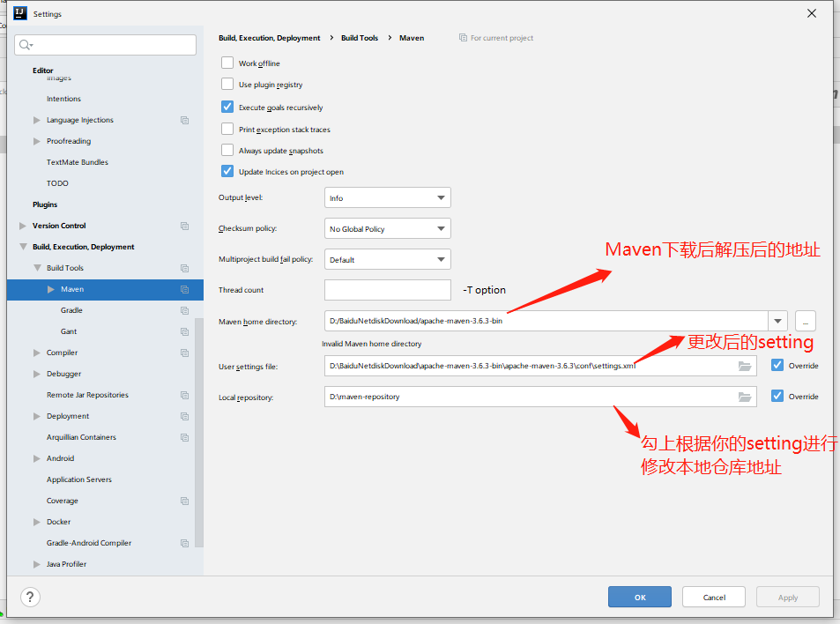Image resolution: width=840 pixels, height=624 pixels.
Task: Expand the Android tree node
Action: (36, 458)
